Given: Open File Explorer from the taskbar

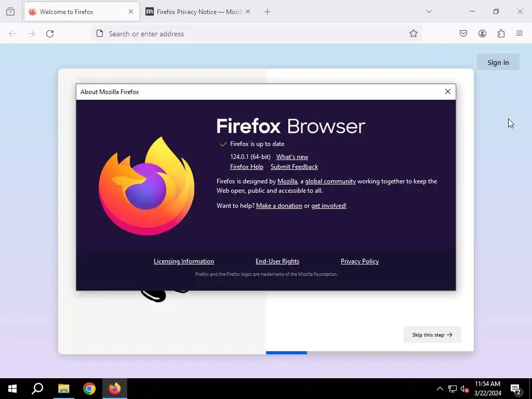Looking at the screenshot, I should coord(63,389).
